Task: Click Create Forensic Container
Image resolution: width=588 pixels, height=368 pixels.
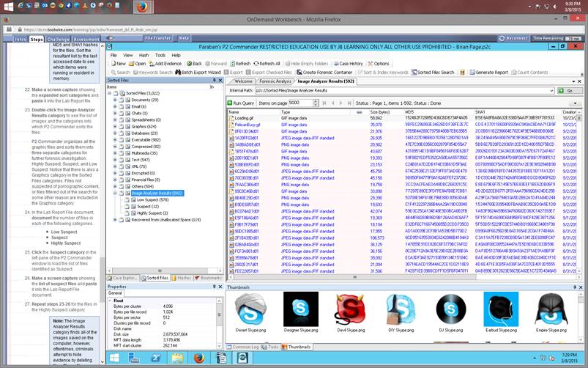Action: pyautogui.click(x=324, y=72)
